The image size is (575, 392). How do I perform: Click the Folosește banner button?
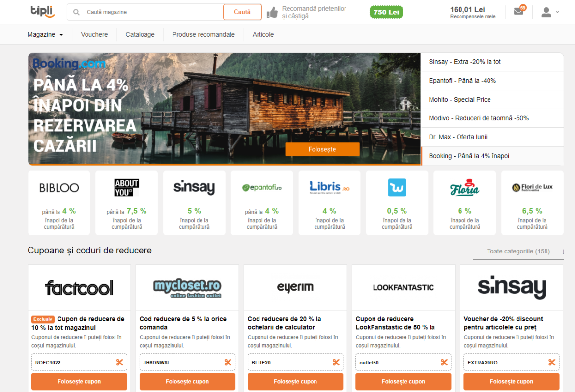pos(322,149)
